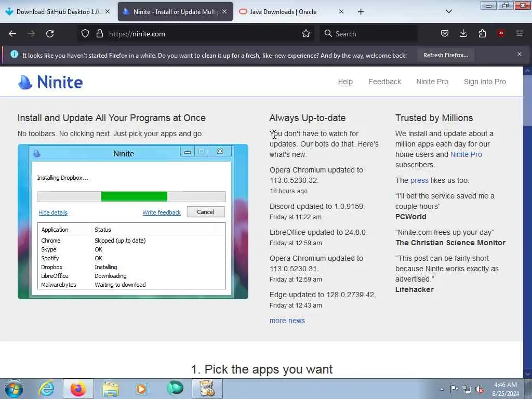The height and width of the screenshot is (399, 532).
Task: Open the Firefox hamburger menu
Action: 520,33
